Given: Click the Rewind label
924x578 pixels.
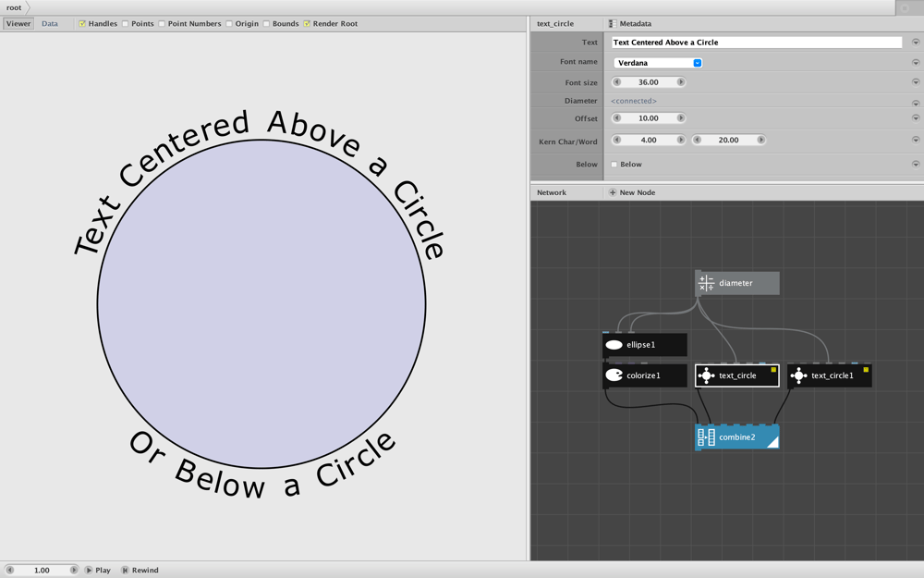Looking at the screenshot, I should click(x=145, y=570).
